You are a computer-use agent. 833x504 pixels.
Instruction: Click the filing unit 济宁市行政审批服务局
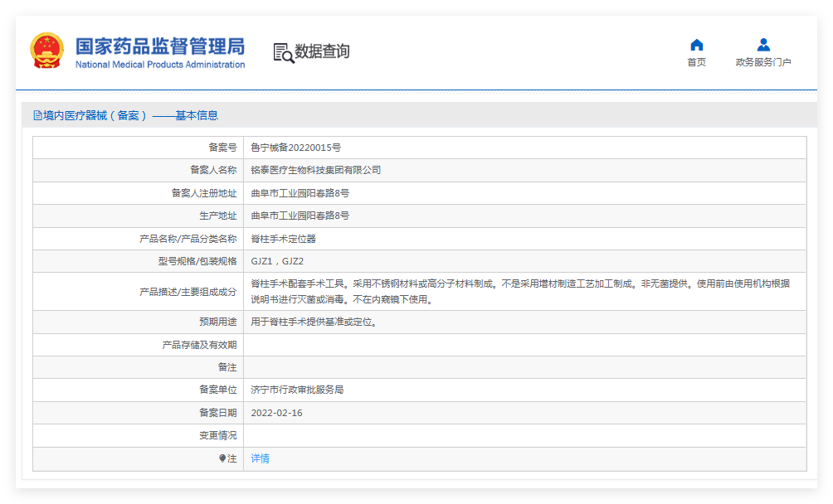point(297,390)
